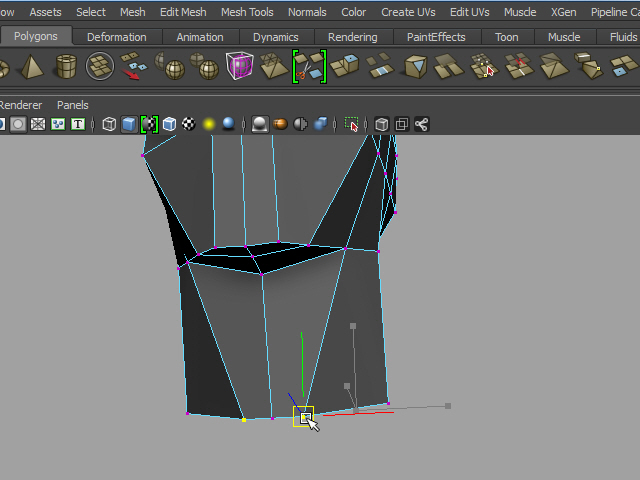
Task: Open the Panels menu in viewport
Action: (72, 105)
